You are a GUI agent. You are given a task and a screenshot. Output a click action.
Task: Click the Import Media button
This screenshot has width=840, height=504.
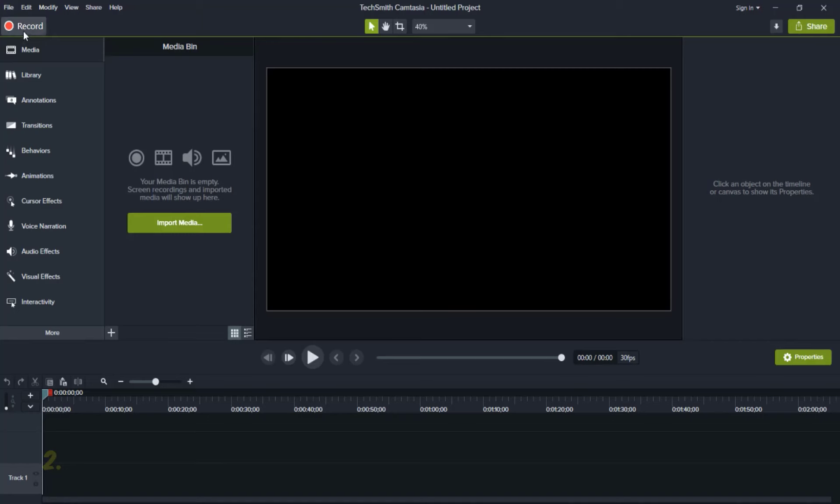[x=179, y=223]
